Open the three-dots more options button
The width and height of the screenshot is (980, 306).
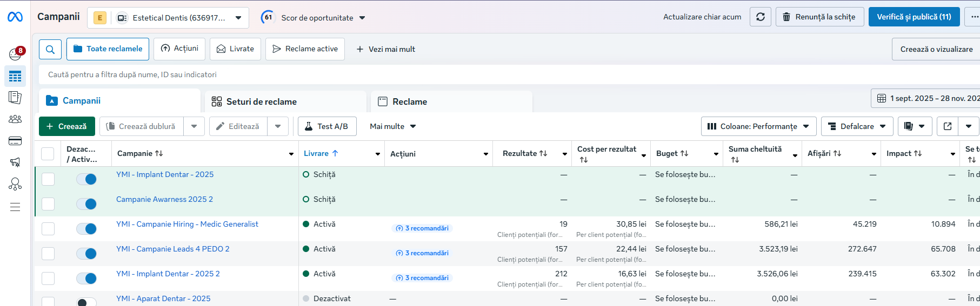(x=974, y=17)
